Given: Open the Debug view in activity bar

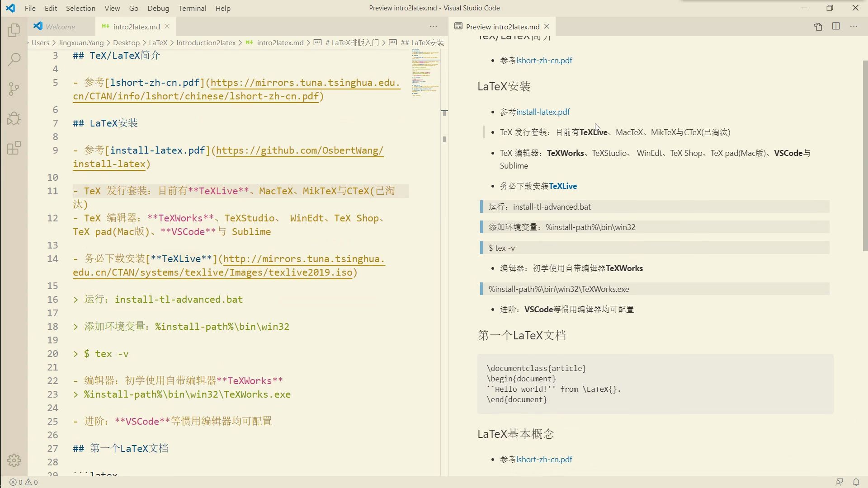Looking at the screenshot, I should coord(14,118).
